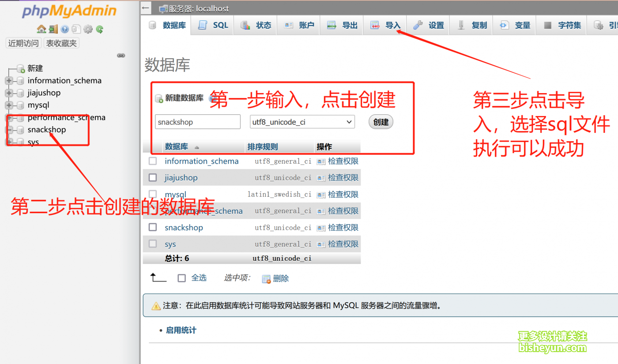Open the 设置 settings tab
This screenshot has height=364, width=618.
429,25
